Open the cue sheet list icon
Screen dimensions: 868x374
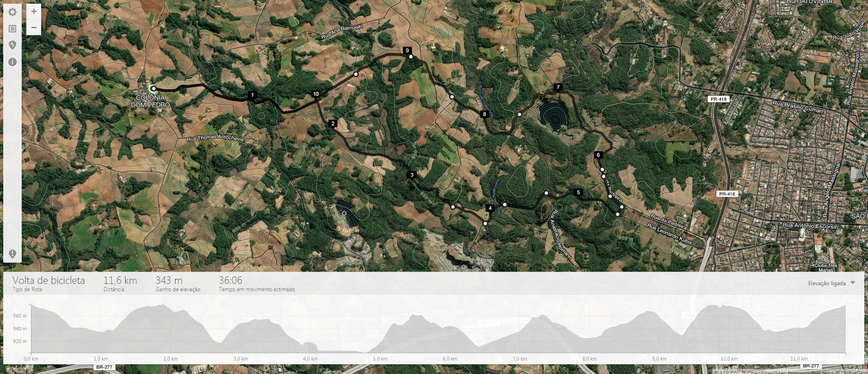coord(12,29)
